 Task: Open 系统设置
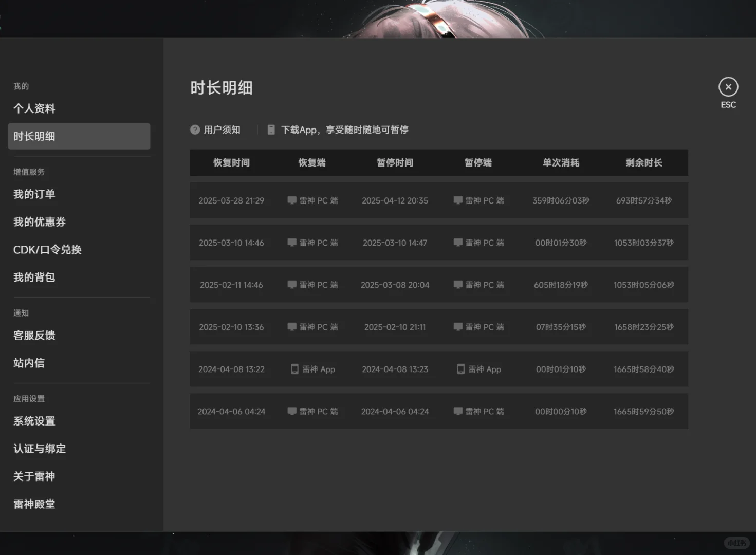point(34,421)
